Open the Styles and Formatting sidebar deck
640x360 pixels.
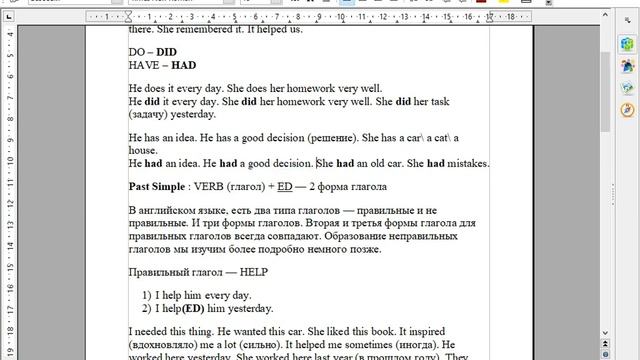click(627, 66)
